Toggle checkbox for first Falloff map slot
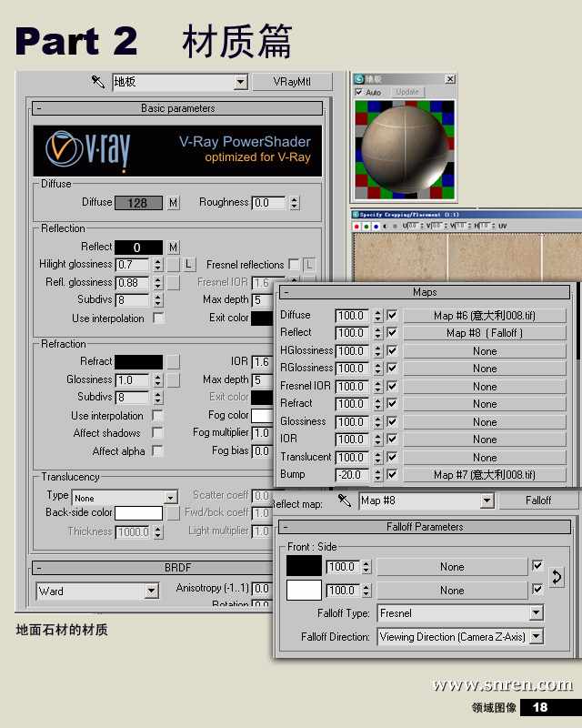The width and height of the screenshot is (582, 728). click(x=537, y=566)
